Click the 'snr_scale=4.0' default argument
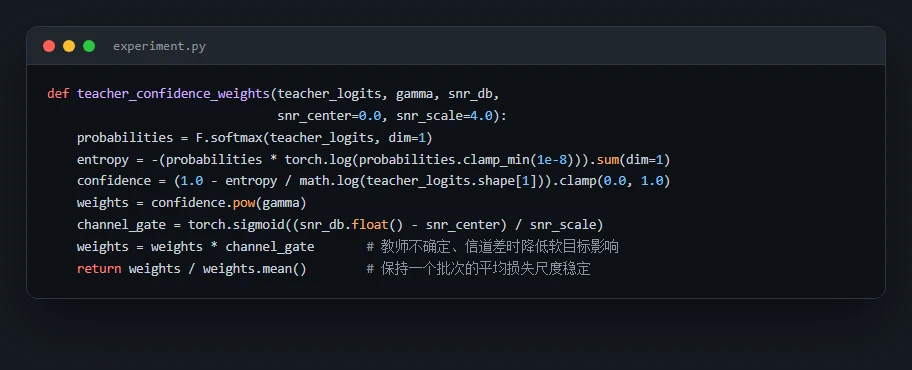912x370 pixels. 445,116
